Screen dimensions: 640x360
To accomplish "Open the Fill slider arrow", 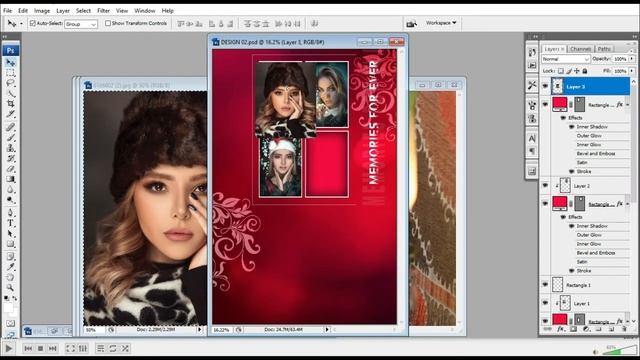I will [632, 71].
